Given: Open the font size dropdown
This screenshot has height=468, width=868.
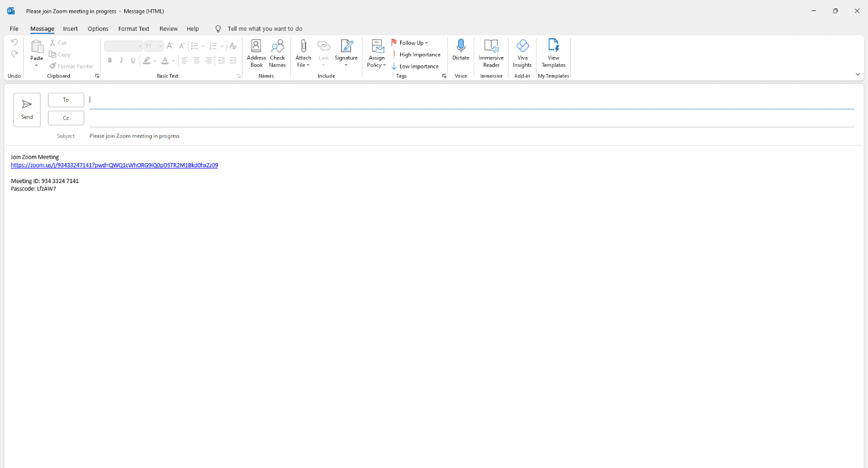Looking at the screenshot, I should 161,46.
